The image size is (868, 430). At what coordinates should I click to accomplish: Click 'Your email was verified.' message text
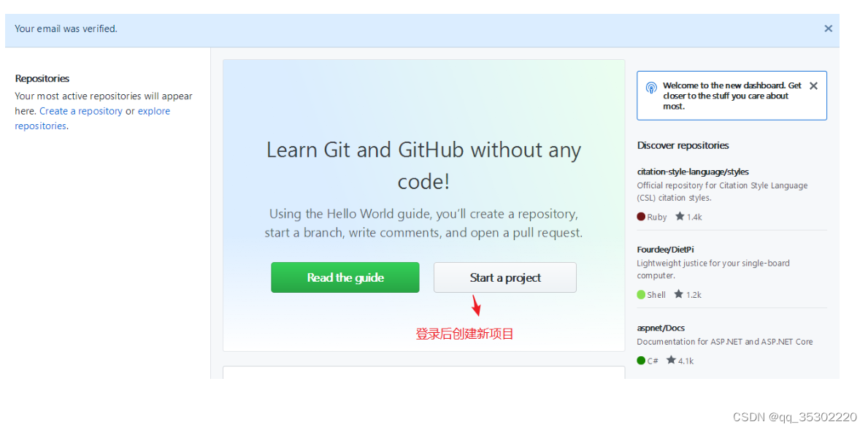[66, 28]
